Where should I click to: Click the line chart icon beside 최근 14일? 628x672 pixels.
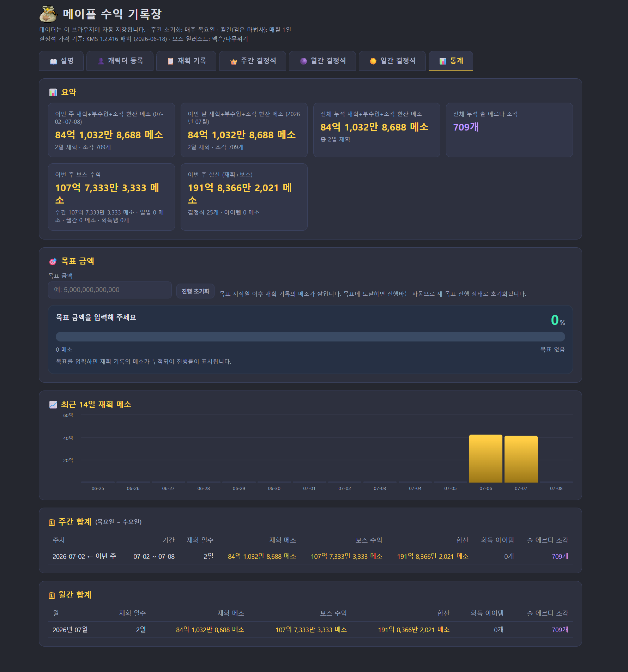pos(53,405)
